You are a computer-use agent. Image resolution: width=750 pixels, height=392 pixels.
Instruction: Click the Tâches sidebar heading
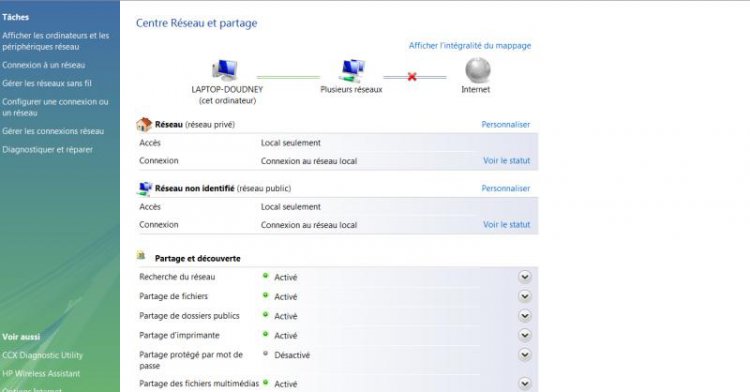click(x=15, y=17)
